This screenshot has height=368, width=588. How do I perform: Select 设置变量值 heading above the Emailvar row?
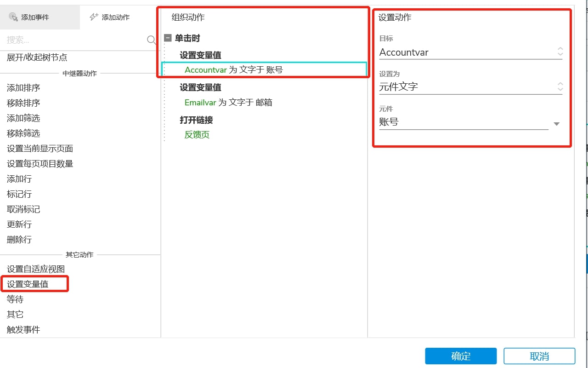tap(200, 87)
